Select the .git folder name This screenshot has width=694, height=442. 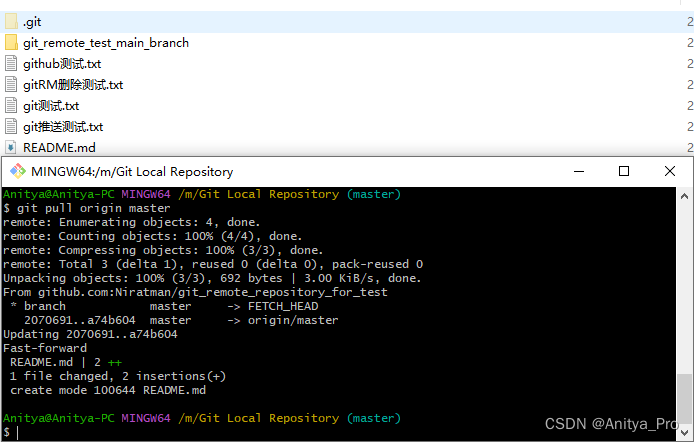click(x=32, y=22)
